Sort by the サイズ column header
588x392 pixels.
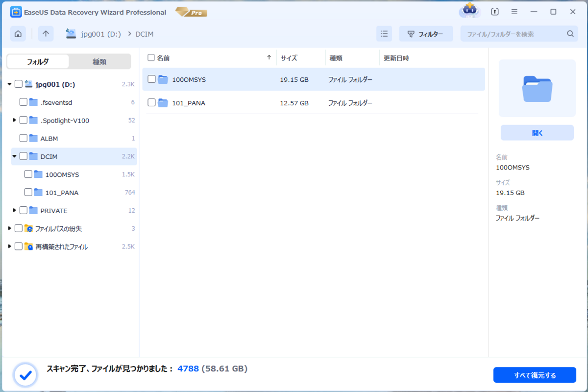pos(289,58)
